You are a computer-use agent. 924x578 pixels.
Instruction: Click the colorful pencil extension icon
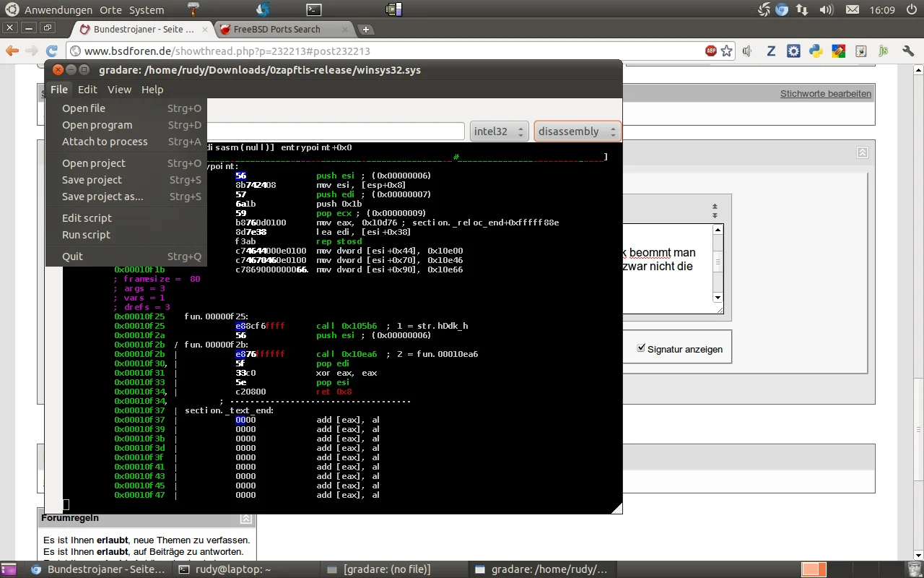[838, 51]
